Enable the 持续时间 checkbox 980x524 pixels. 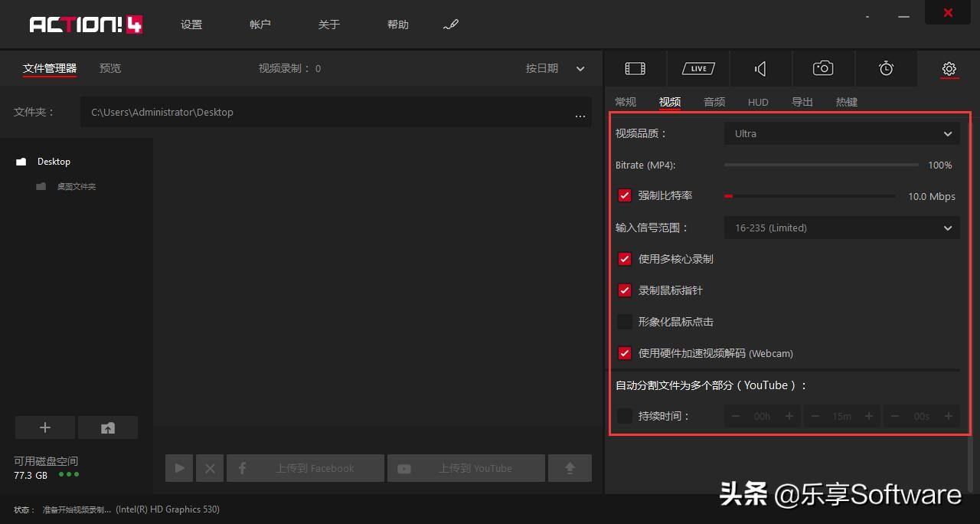pyautogui.click(x=625, y=416)
